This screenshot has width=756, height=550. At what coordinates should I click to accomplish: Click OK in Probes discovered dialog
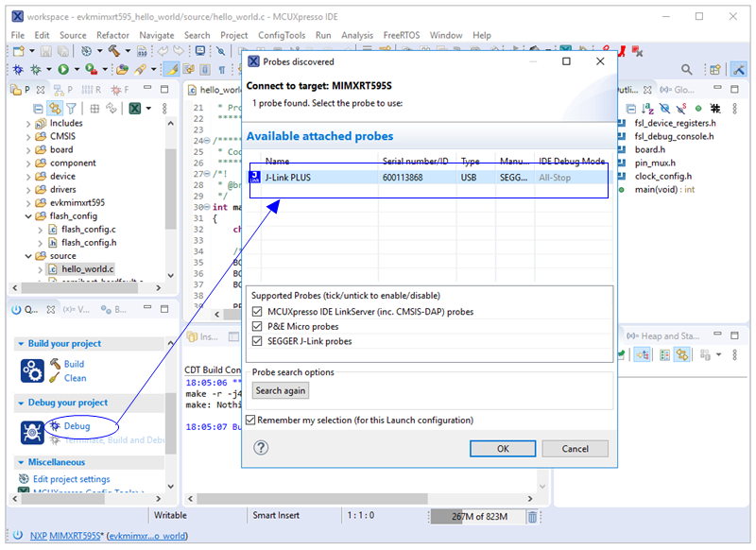coord(503,449)
